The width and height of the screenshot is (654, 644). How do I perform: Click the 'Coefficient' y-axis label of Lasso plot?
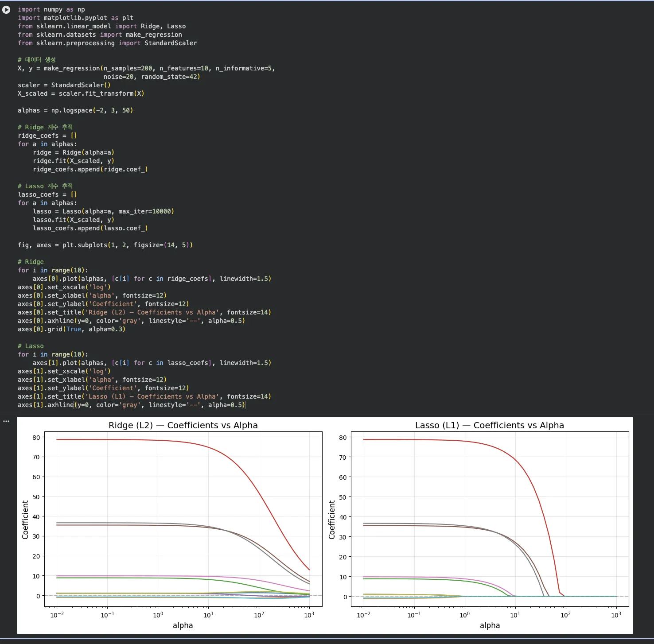(332, 520)
